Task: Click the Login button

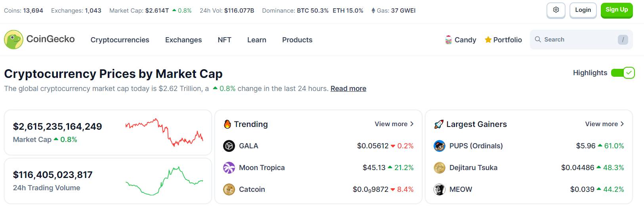Action: pyautogui.click(x=583, y=10)
